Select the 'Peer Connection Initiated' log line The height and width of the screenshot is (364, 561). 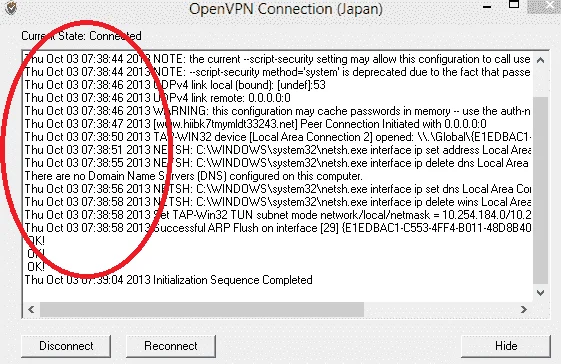(x=255, y=124)
